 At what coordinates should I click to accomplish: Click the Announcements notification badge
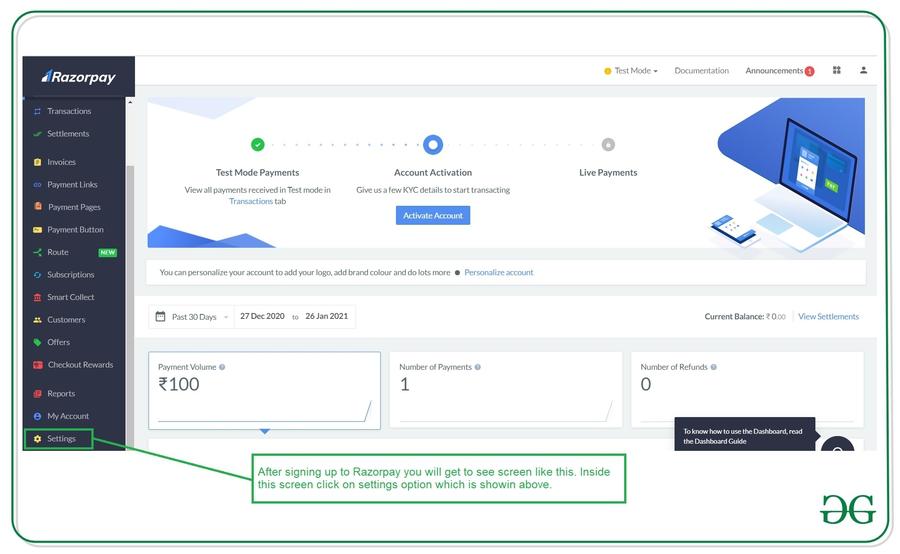pyautogui.click(x=809, y=71)
